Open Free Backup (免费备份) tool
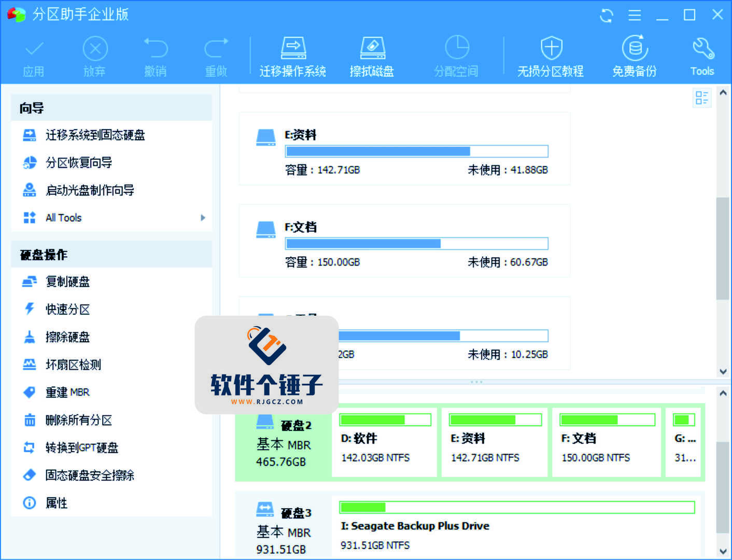Image resolution: width=732 pixels, height=560 pixels. pyautogui.click(x=635, y=57)
